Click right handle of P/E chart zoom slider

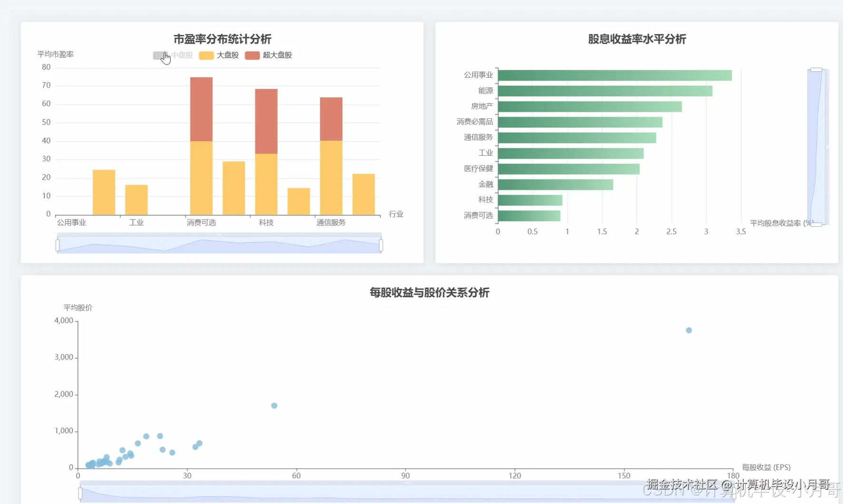click(x=381, y=245)
